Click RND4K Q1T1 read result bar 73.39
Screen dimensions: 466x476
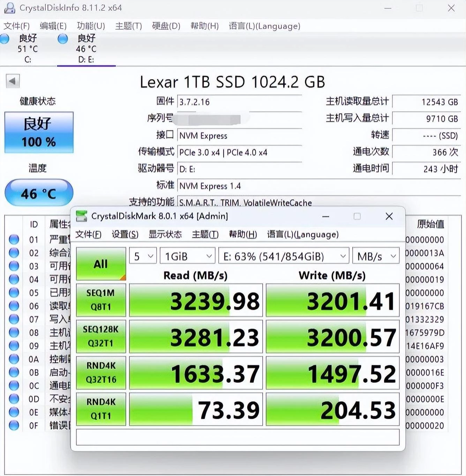pyautogui.click(x=196, y=409)
